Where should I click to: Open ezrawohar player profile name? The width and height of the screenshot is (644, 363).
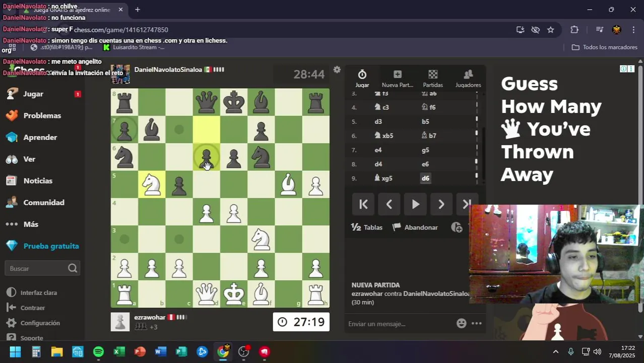pos(150,317)
